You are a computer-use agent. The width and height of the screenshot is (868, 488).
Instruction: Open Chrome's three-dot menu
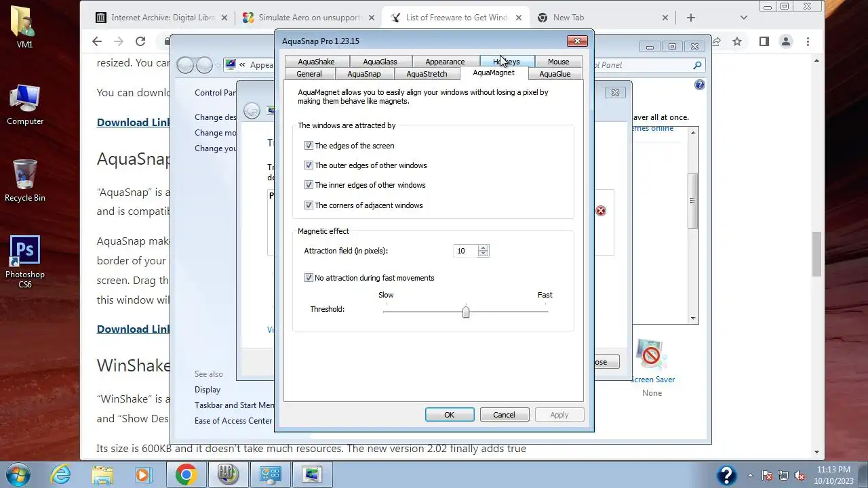click(x=808, y=41)
